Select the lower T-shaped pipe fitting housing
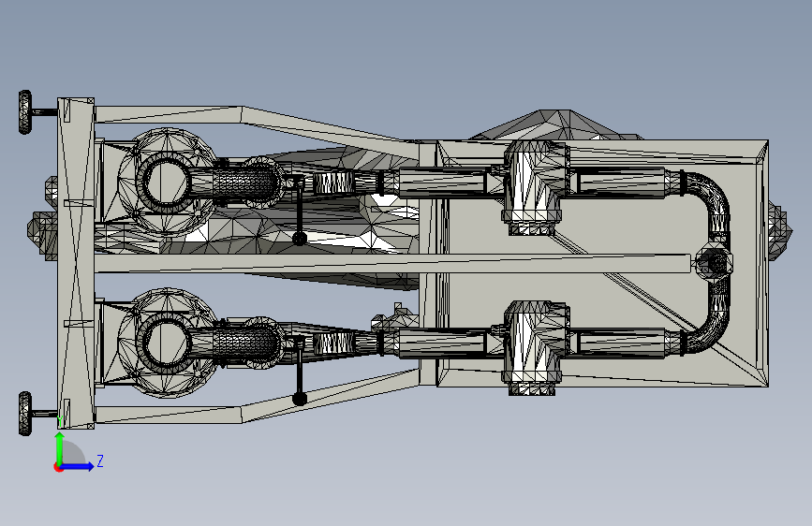 pos(536,348)
